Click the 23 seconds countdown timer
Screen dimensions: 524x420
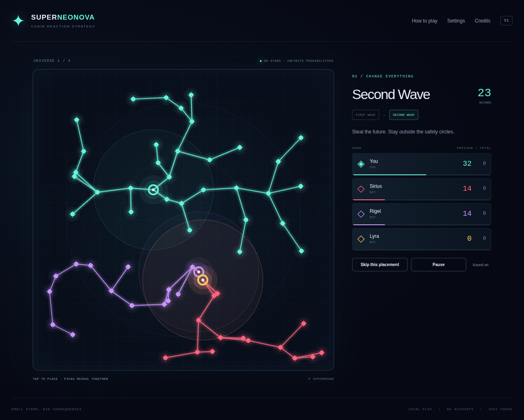[484, 93]
